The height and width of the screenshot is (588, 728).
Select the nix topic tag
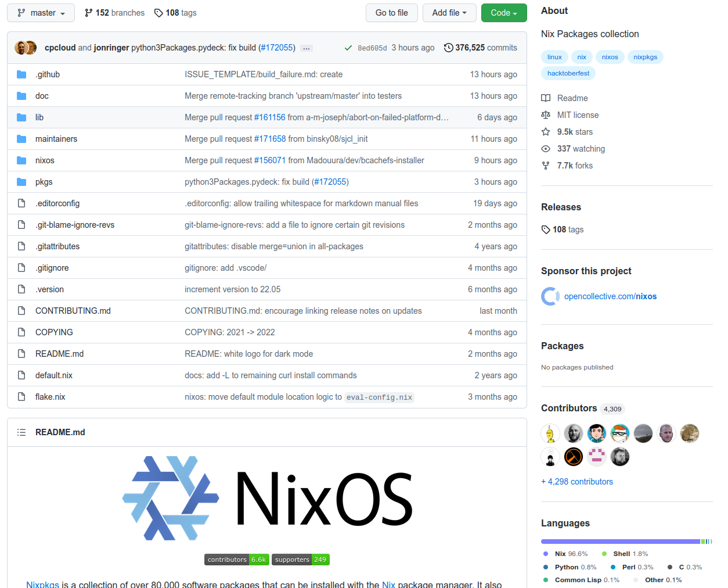[582, 57]
